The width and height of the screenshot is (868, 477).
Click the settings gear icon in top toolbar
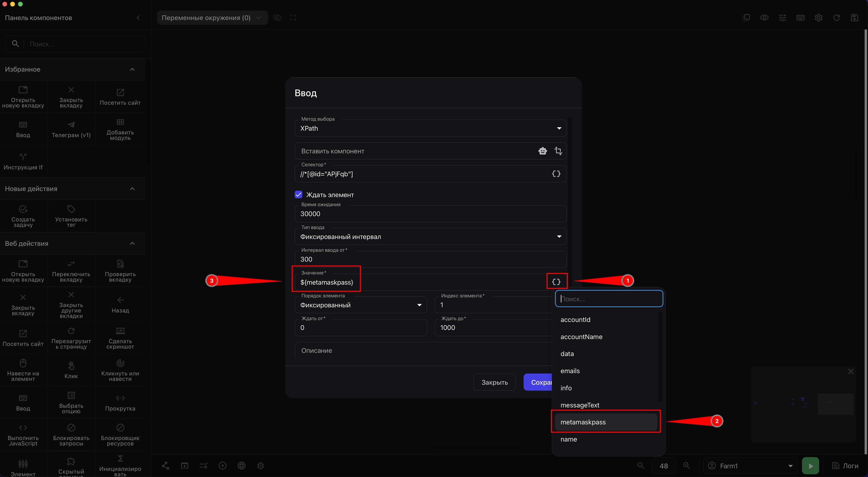click(x=818, y=18)
